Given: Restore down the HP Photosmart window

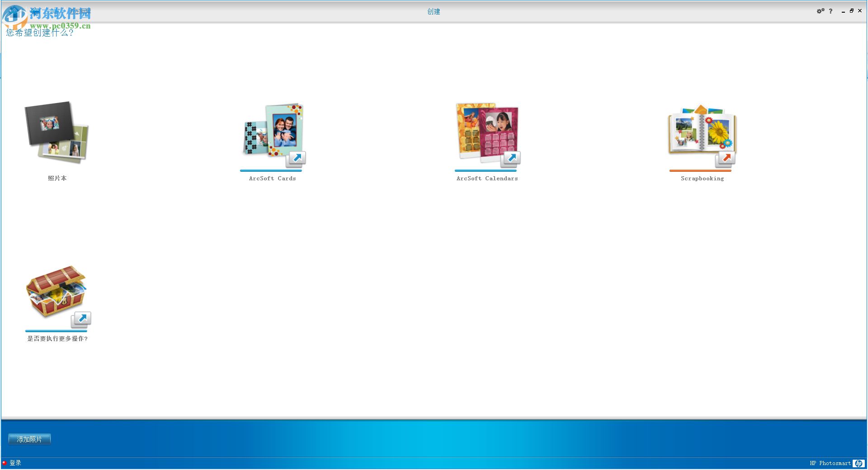Looking at the screenshot, I should [x=852, y=11].
